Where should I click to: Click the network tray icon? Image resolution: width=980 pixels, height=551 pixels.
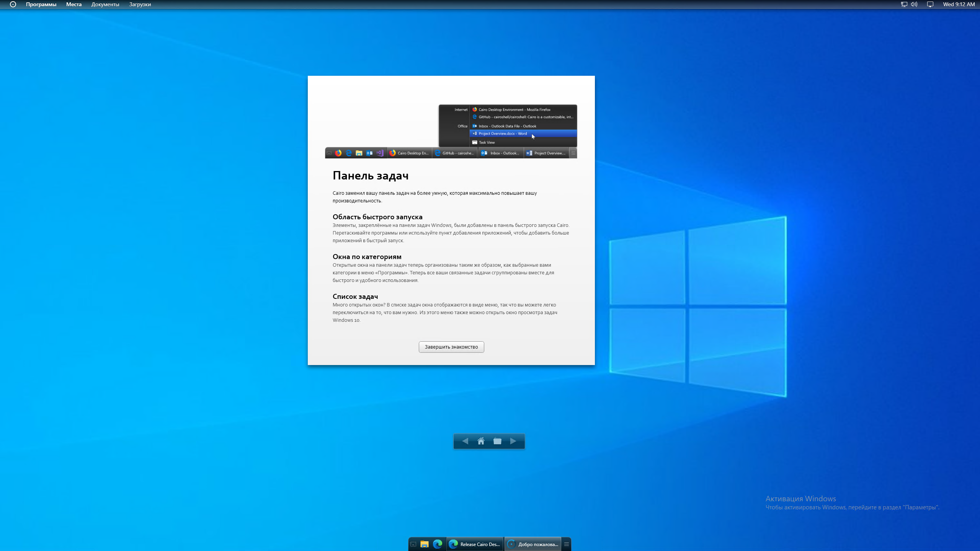[x=904, y=5]
